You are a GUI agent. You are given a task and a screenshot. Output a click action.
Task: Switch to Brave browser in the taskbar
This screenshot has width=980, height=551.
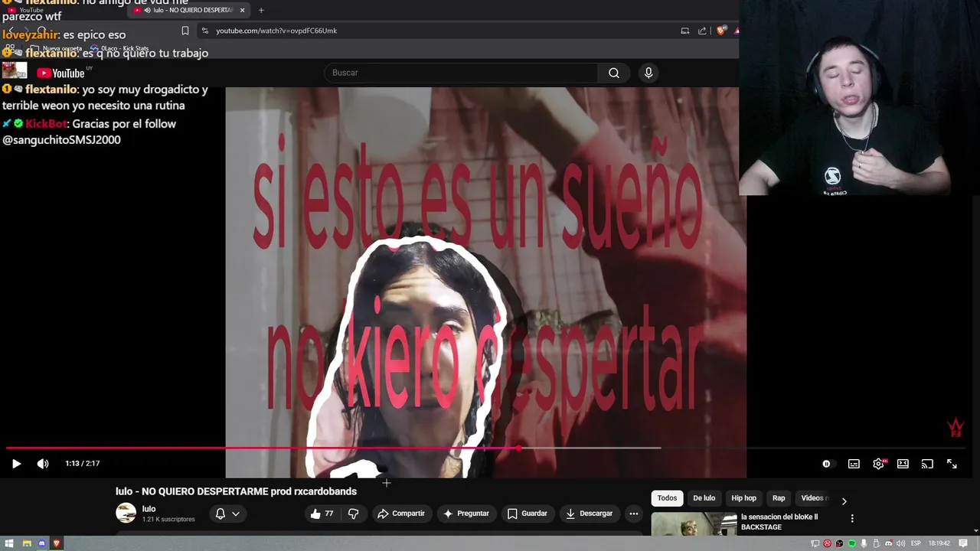(x=57, y=543)
